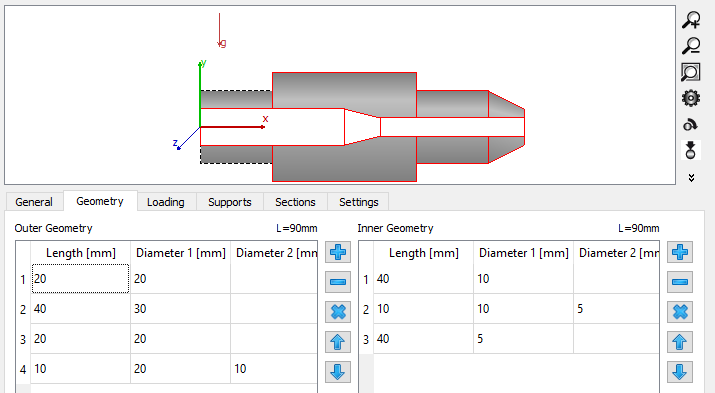Select the Settings tab
Image resolution: width=715 pixels, height=393 pixels.
358,202
